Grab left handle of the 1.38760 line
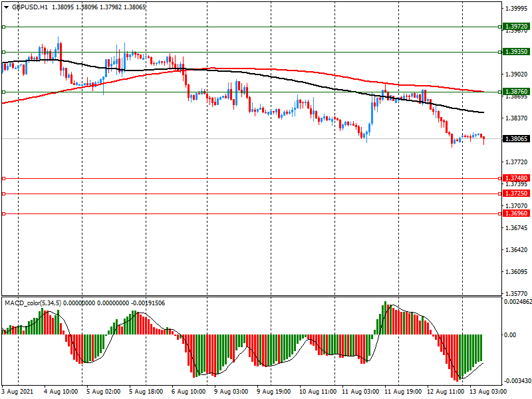Image resolution: width=532 pixels, height=399 pixels. pos(4,92)
